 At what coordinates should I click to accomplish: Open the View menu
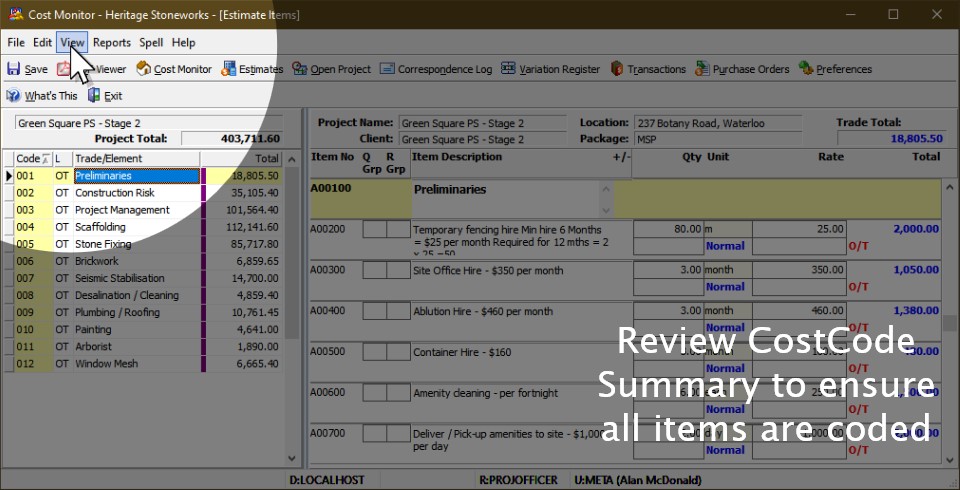(x=72, y=42)
